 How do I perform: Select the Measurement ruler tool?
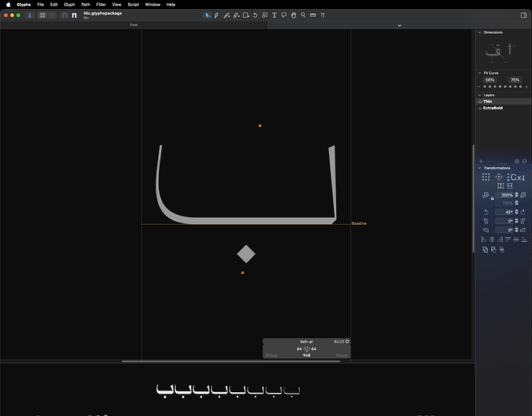(x=313, y=15)
